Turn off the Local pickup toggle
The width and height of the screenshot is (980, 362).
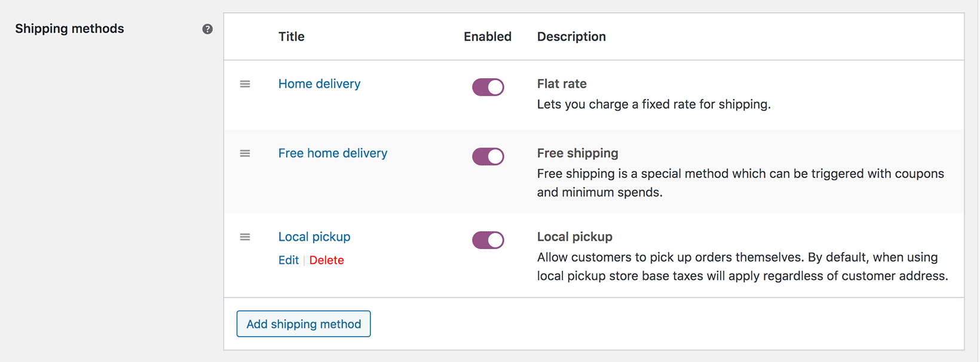(x=488, y=240)
